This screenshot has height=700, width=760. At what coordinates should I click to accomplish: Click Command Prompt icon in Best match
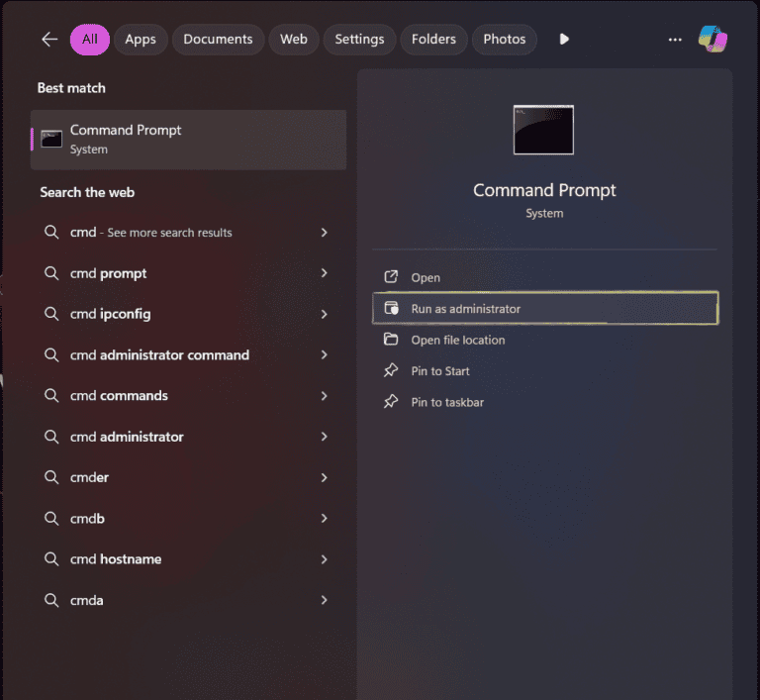pos(51,140)
